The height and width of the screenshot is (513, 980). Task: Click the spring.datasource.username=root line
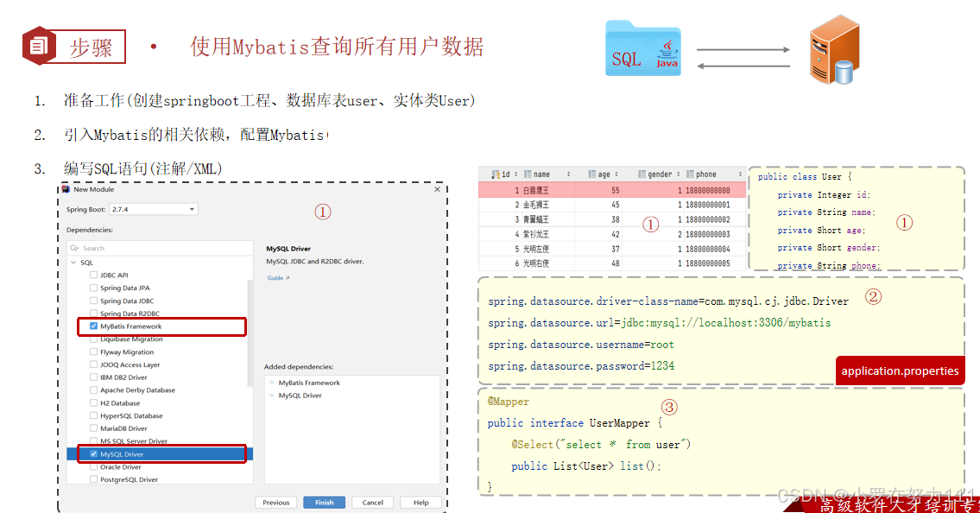tap(580, 345)
